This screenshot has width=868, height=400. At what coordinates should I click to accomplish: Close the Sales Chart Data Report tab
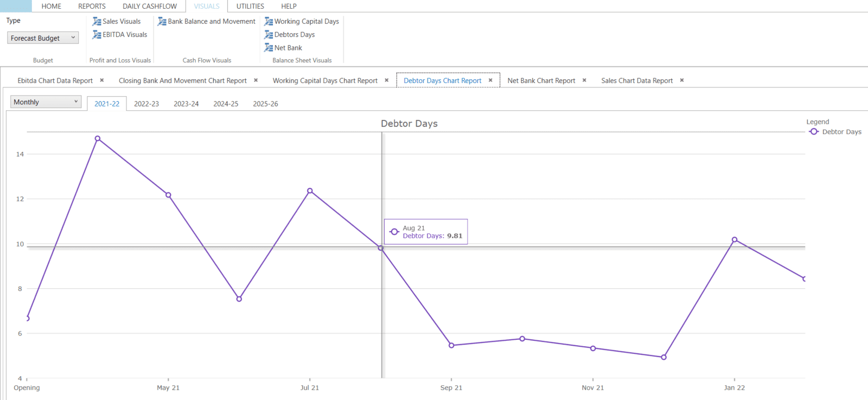coord(682,80)
